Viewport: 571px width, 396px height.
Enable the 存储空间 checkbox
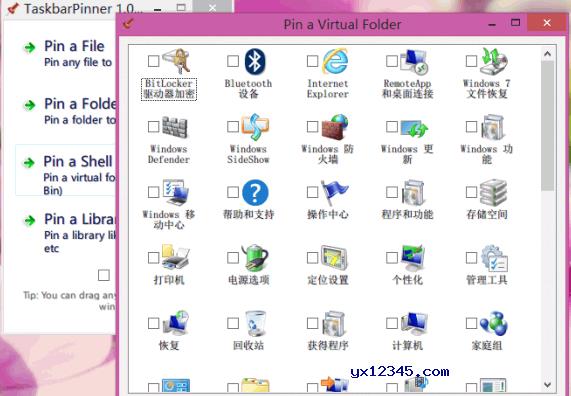click(471, 192)
